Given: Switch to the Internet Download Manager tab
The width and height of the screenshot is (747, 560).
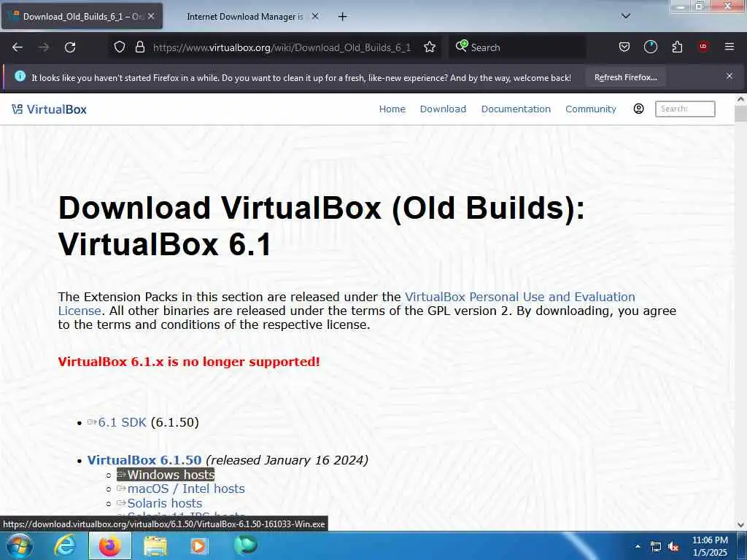Looking at the screenshot, I should click(244, 17).
